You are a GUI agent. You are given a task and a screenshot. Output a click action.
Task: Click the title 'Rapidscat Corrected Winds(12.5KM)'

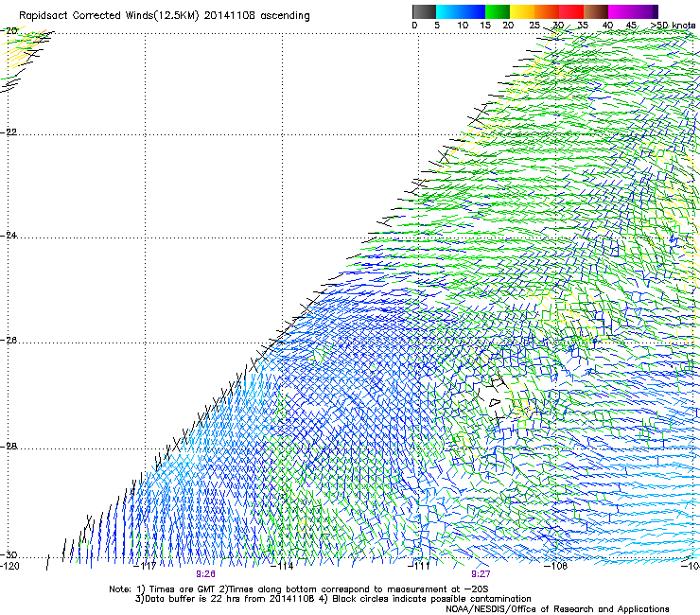109,16
